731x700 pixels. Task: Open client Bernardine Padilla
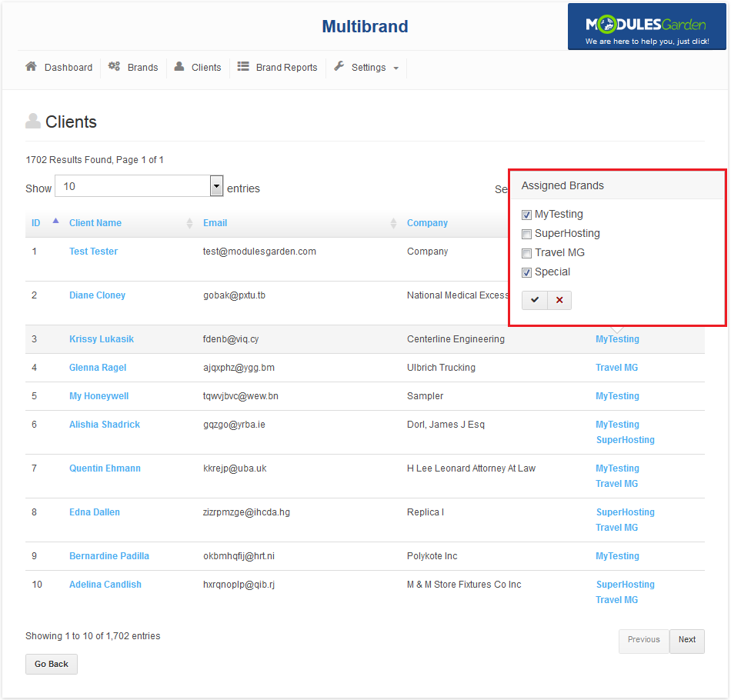pyautogui.click(x=109, y=556)
